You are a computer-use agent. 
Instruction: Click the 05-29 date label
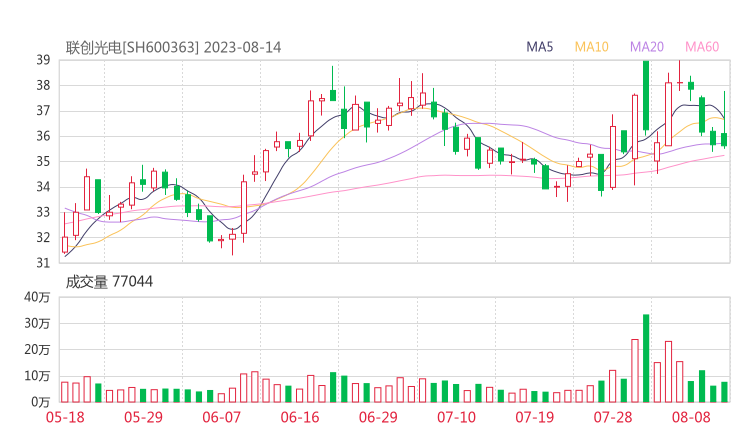coord(143,417)
